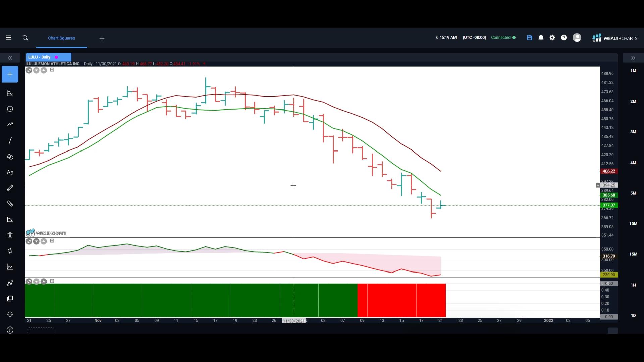Viewport: 644px width, 362px height.
Task: Delete drawings with the trash icon
Action: coord(10,235)
